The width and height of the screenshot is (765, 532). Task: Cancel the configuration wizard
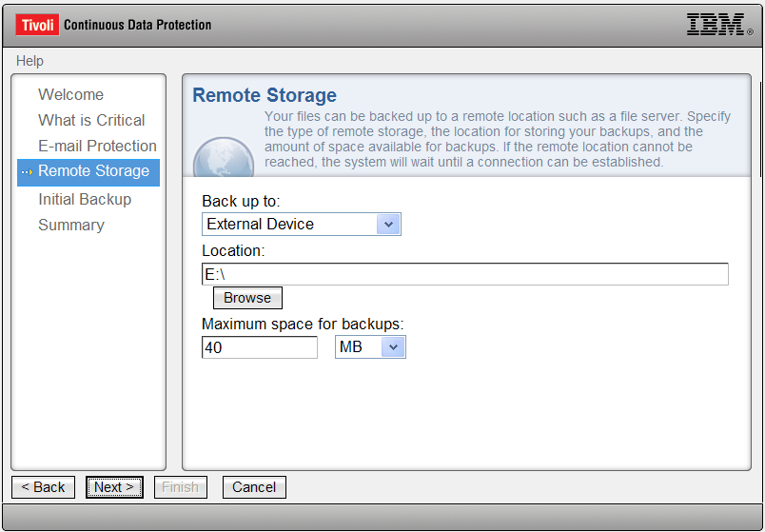[x=254, y=487]
